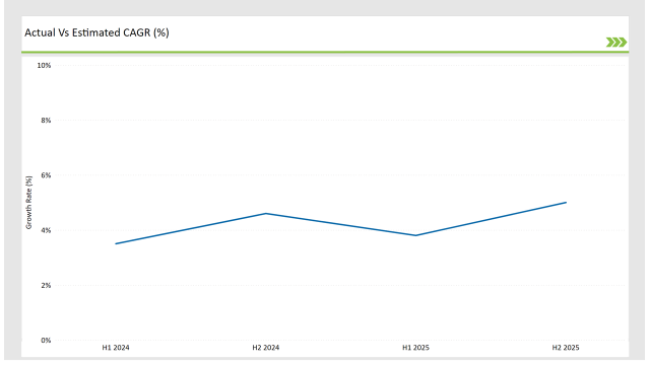Select the H2 2025 axis label
Image resolution: width=650 pixels, height=365 pixels.
(x=565, y=348)
